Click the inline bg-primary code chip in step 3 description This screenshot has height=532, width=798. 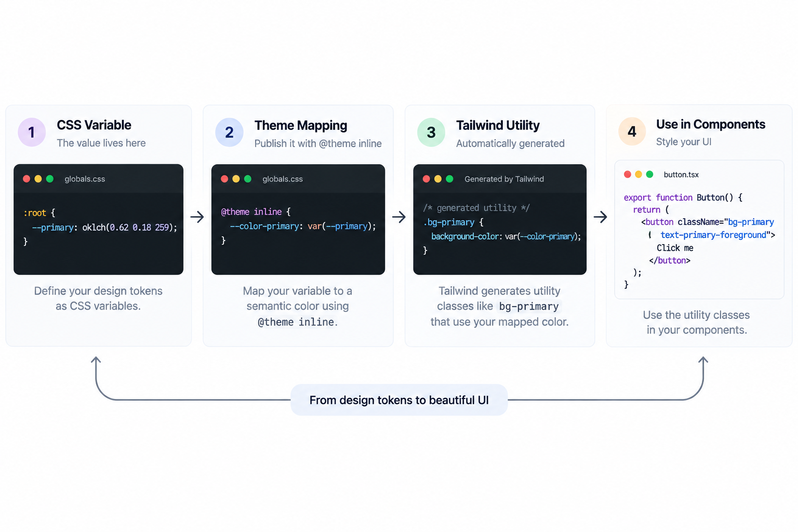529,307
